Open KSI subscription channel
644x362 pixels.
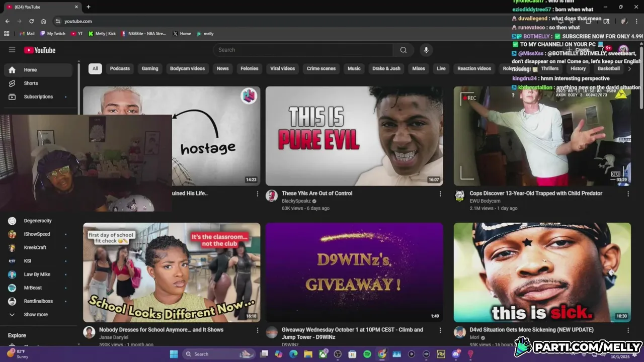tap(38, 261)
